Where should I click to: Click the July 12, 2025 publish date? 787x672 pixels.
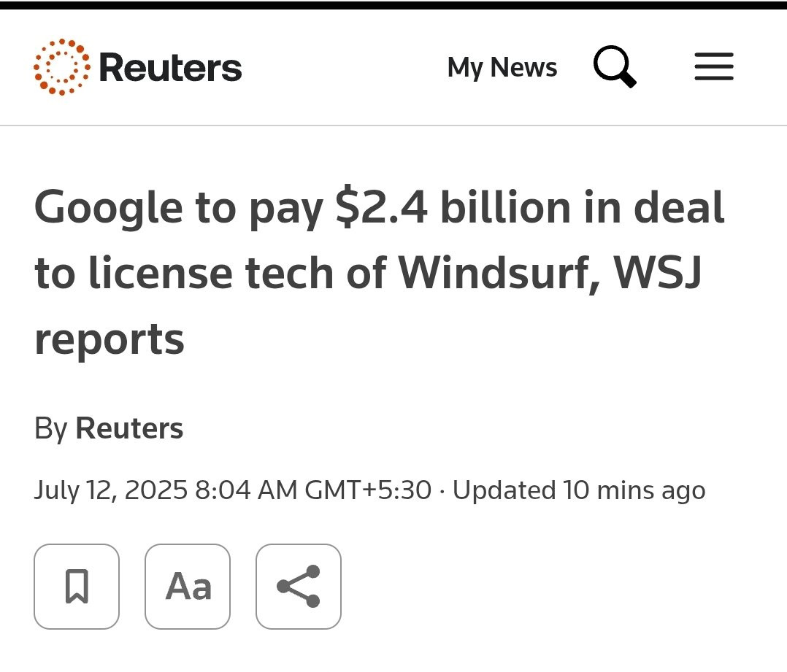(112, 490)
